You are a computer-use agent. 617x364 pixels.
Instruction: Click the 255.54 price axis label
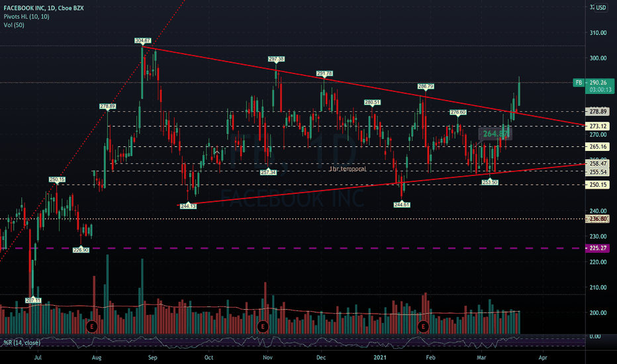point(598,172)
